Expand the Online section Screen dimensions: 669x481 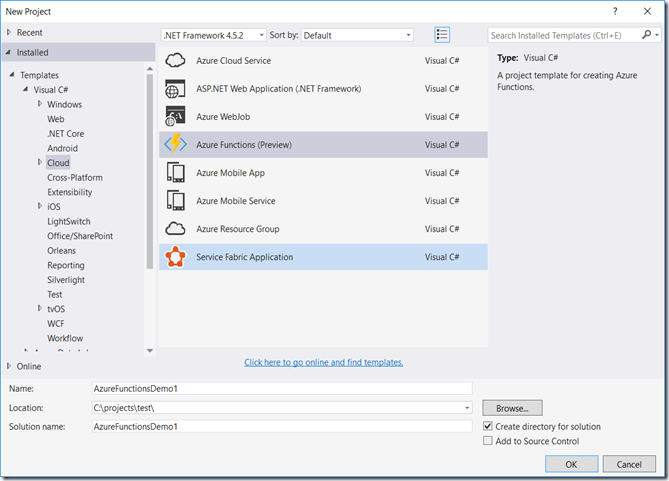9,366
